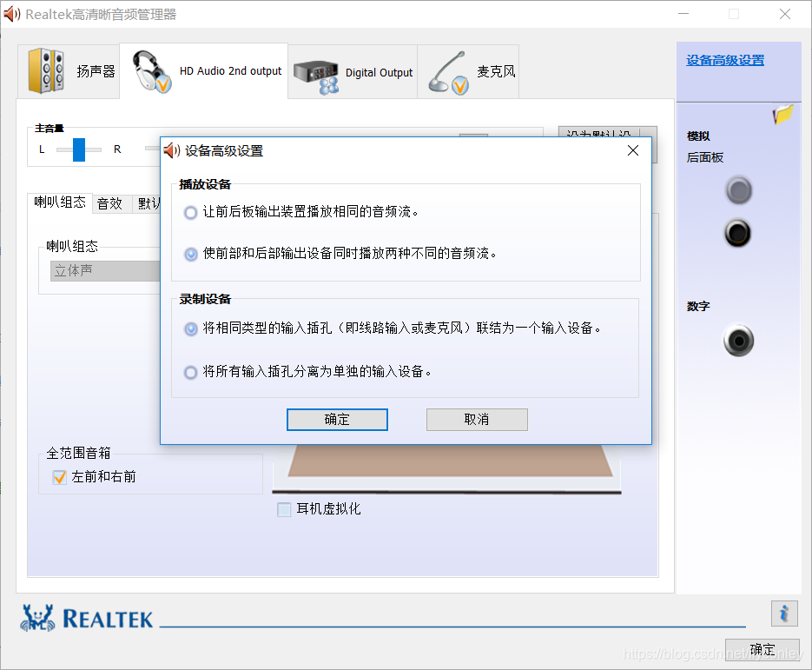Select the black rear panel jack
This screenshot has height=670, width=812.
(737, 233)
